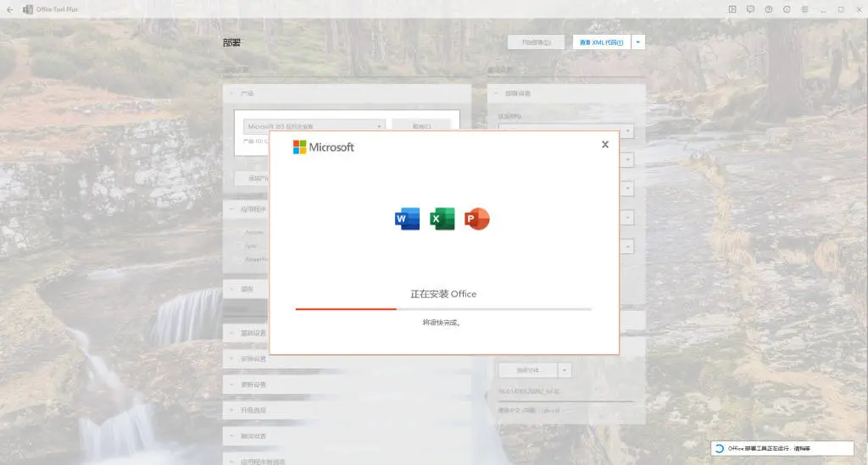Click 查看 XML 代码 button

click(x=601, y=42)
